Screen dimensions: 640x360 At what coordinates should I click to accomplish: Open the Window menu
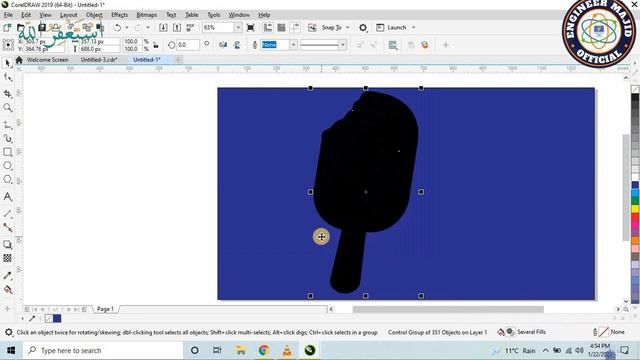point(239,15)
